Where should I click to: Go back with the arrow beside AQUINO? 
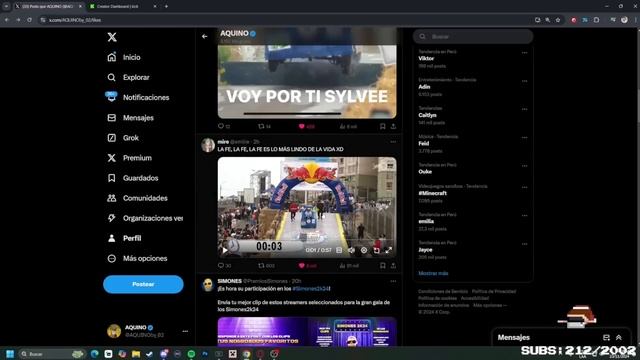[x=204, y=36]
